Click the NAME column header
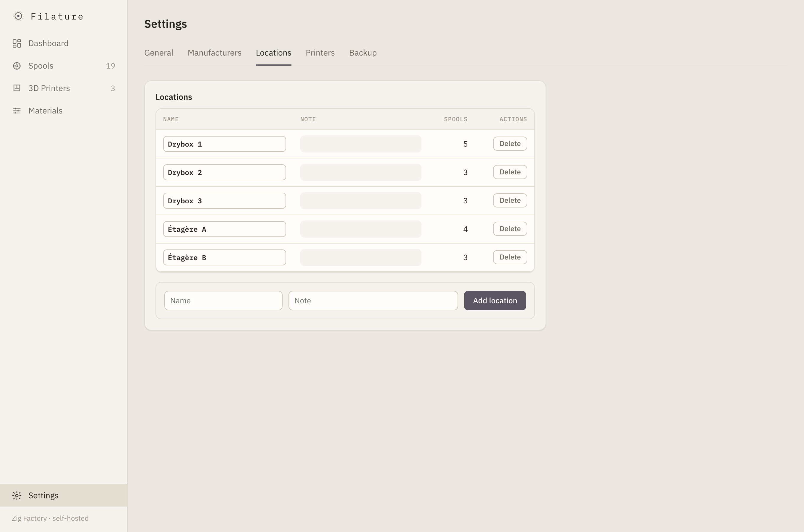Screen dimensions: 804x532 click(171, 119)
